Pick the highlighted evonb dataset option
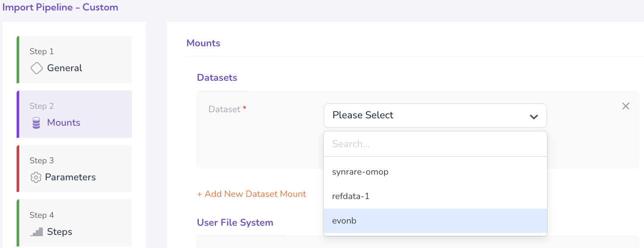This screenshot has width=644, height=248. [344, 221]
